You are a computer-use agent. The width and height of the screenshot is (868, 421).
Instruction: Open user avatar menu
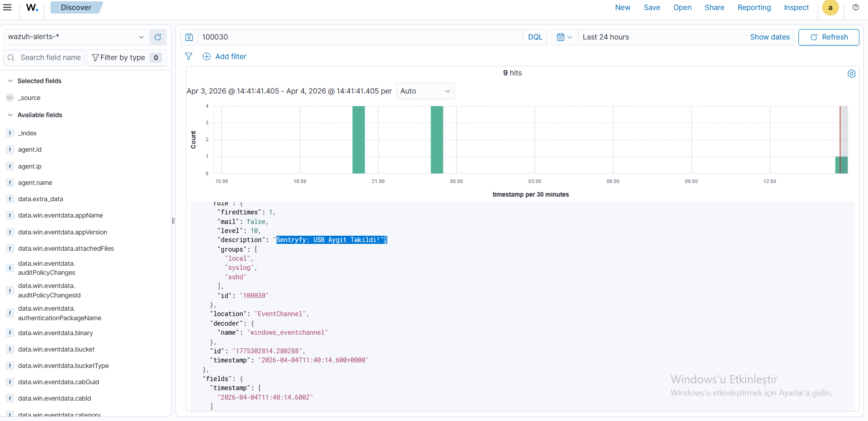[830, 8]
